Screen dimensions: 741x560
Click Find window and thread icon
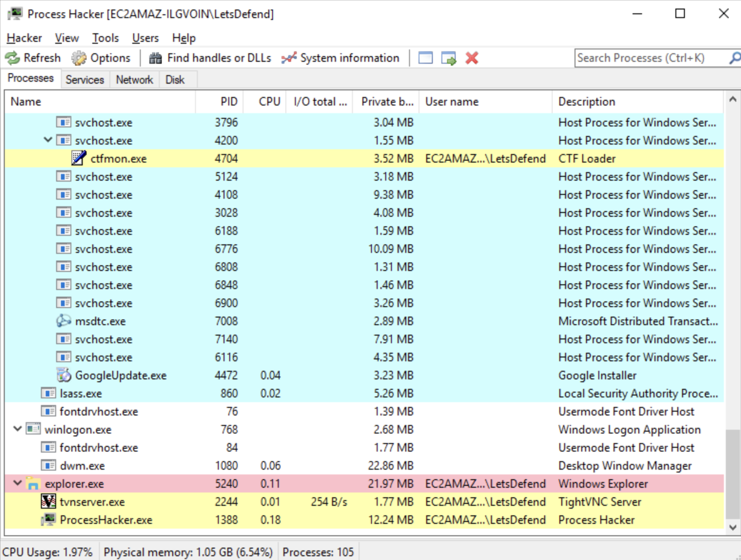tap(448, 58)
